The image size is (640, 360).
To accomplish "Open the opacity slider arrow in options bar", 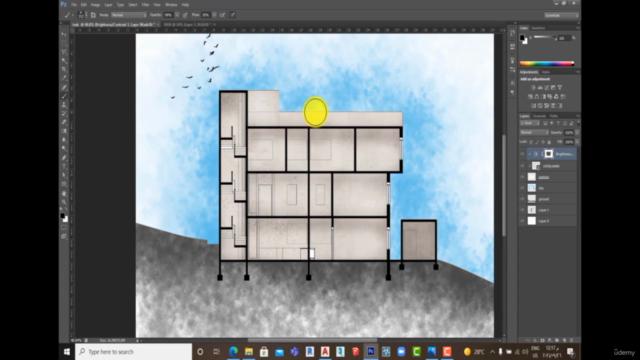I will (177, 15).
